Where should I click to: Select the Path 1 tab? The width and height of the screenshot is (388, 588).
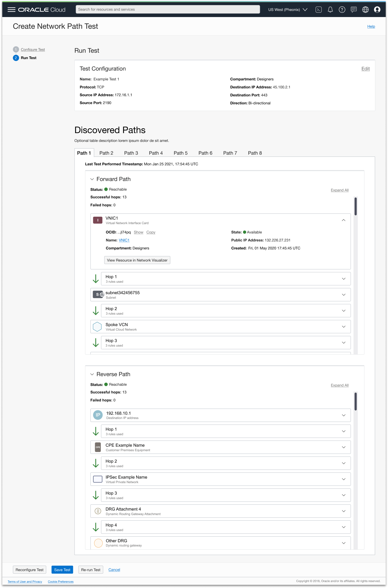pos(84,153)
